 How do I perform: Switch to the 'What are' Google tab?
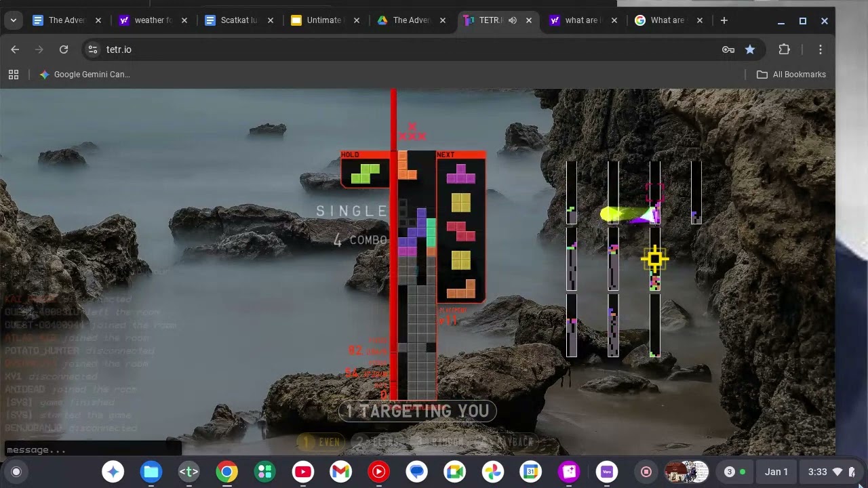pyautogui.click(x=670, y=20)
